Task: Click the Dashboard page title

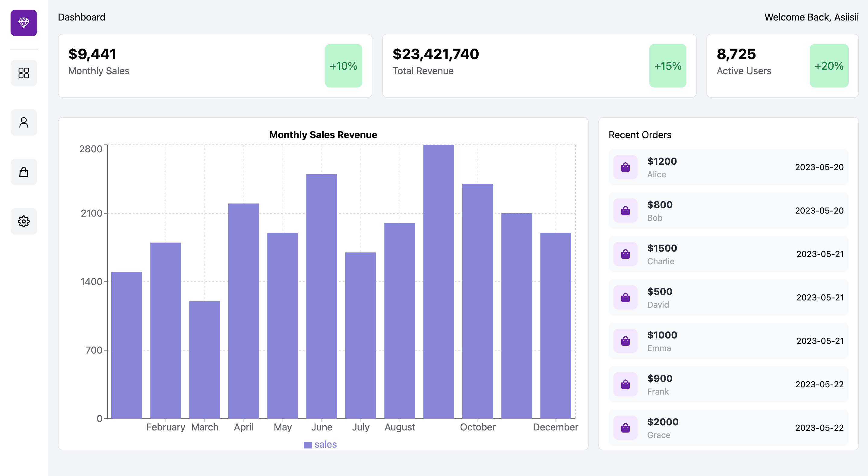Action: 81,17
